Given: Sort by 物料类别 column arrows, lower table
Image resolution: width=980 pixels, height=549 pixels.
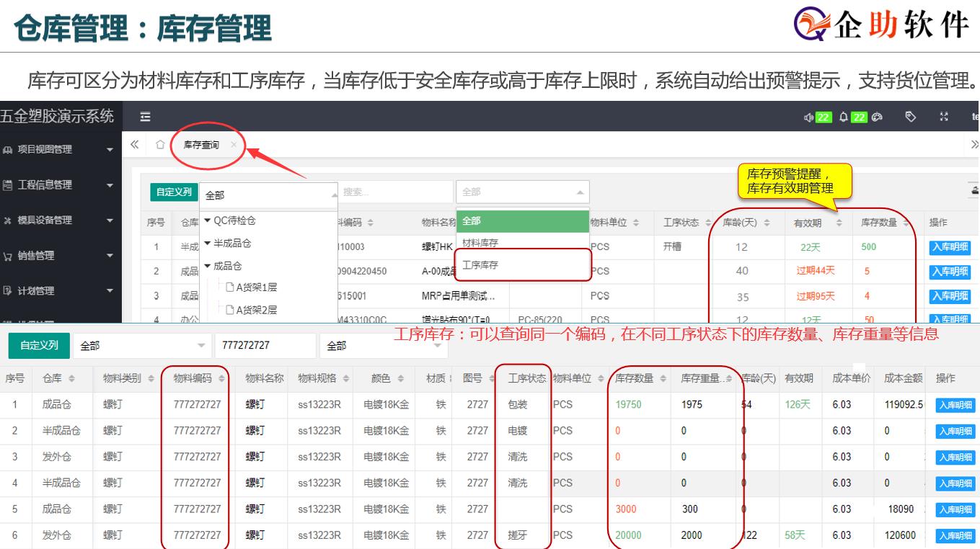Looking at the screenshot, I should click(x=151, y=379).
